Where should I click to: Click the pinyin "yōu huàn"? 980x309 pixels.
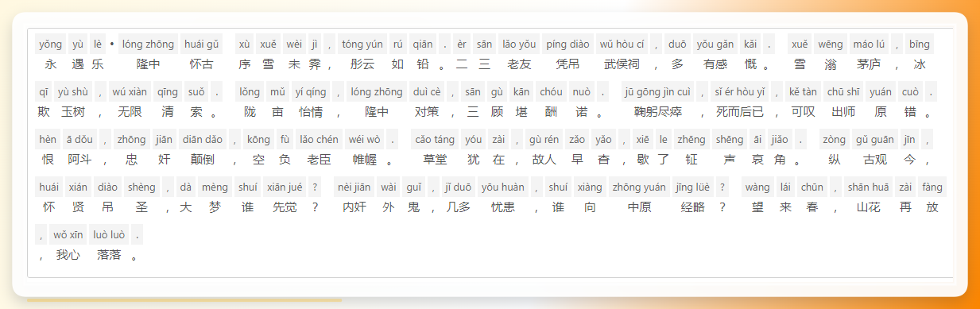coord(503,187)
